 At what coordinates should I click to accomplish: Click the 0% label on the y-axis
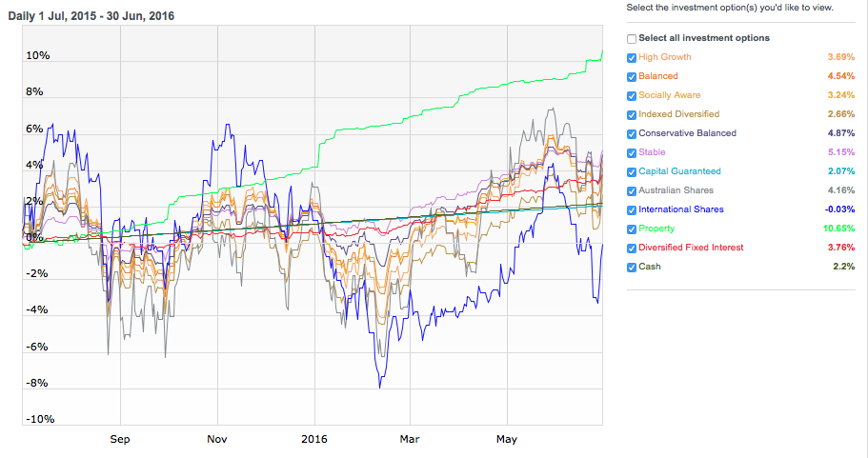(x=34, y=237)
